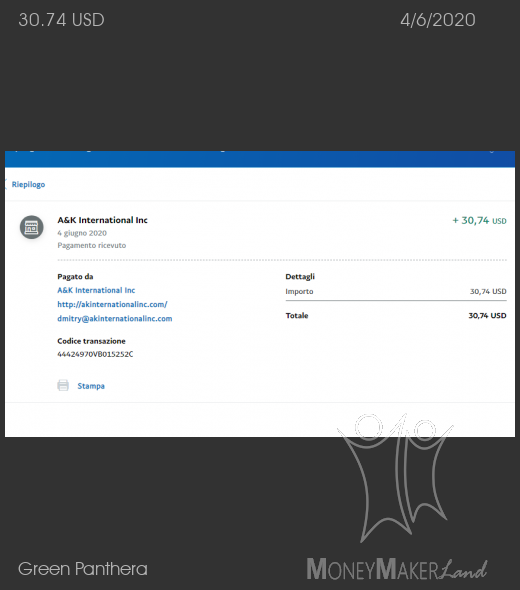Click the Pagato da heading
This screenshot has width=520, height=590.
click(x=75, y=277)
